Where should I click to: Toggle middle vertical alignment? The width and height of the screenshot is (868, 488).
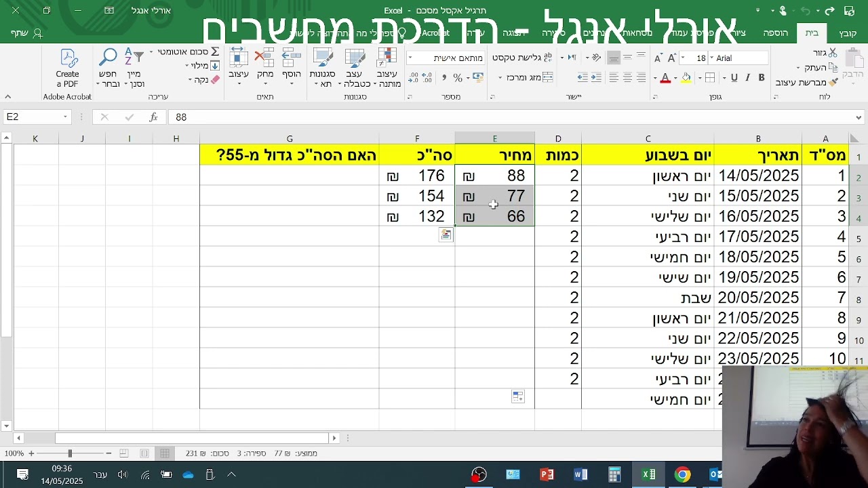tap(627, 58)
